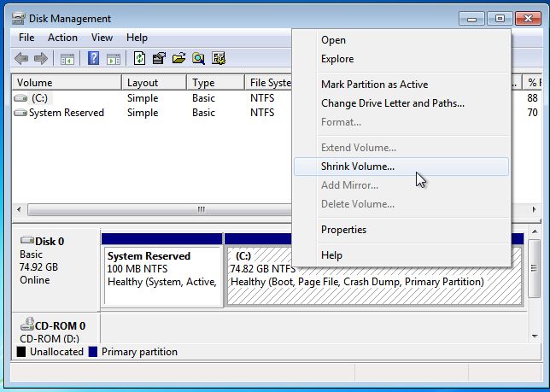Image resolution: width=550 pixels, height=392 pixels.
Task: Click the System Reserved drive icon in list
Action: coord(20,113)
